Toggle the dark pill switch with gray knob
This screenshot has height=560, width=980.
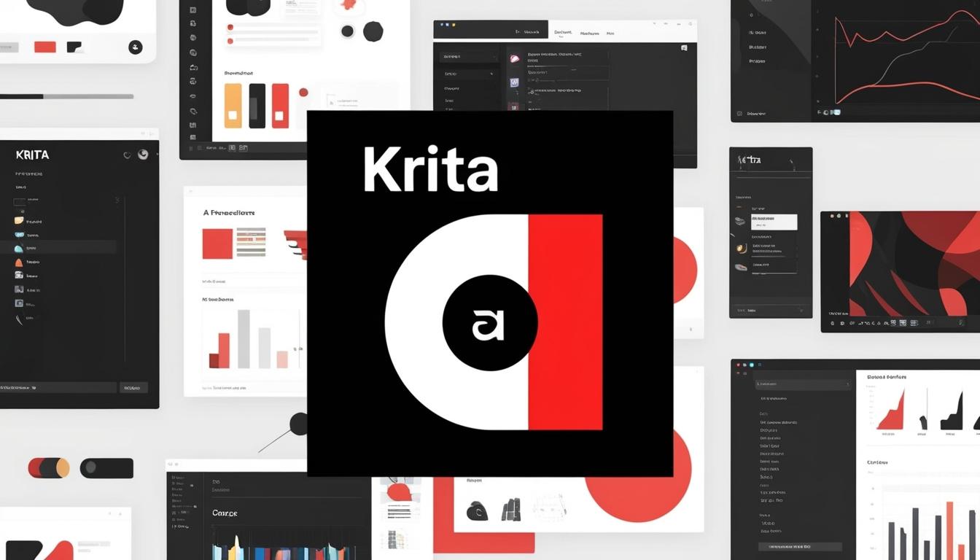click(106, 468)
